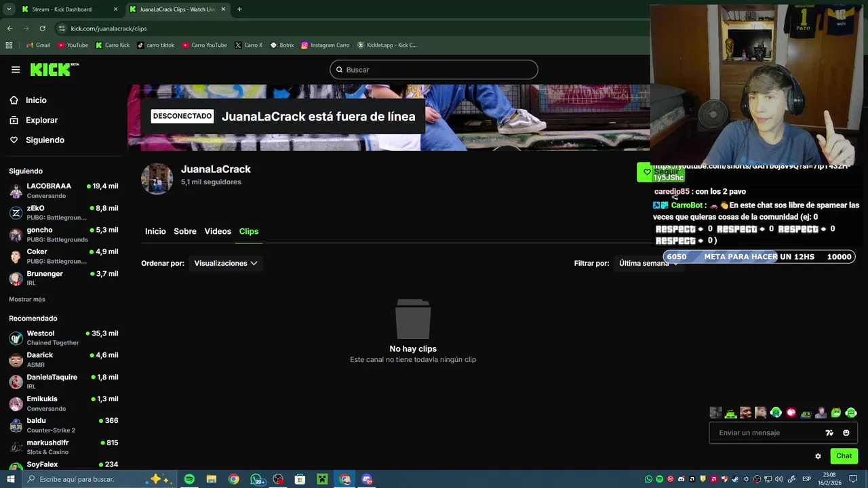Open the Última semana filter dropdown

[x=648, y=263]
